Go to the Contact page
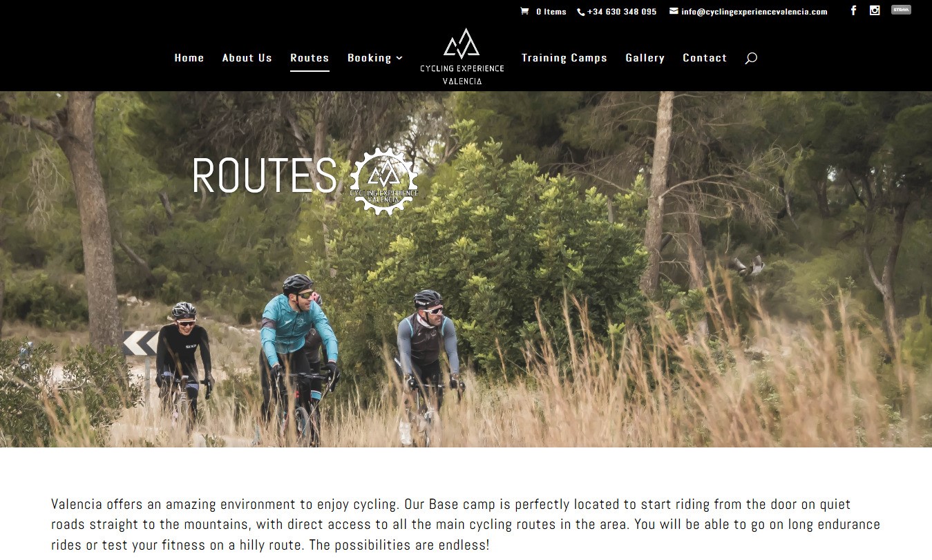Image resolution: width=932 pixels, height=560 pixels. 705,58
